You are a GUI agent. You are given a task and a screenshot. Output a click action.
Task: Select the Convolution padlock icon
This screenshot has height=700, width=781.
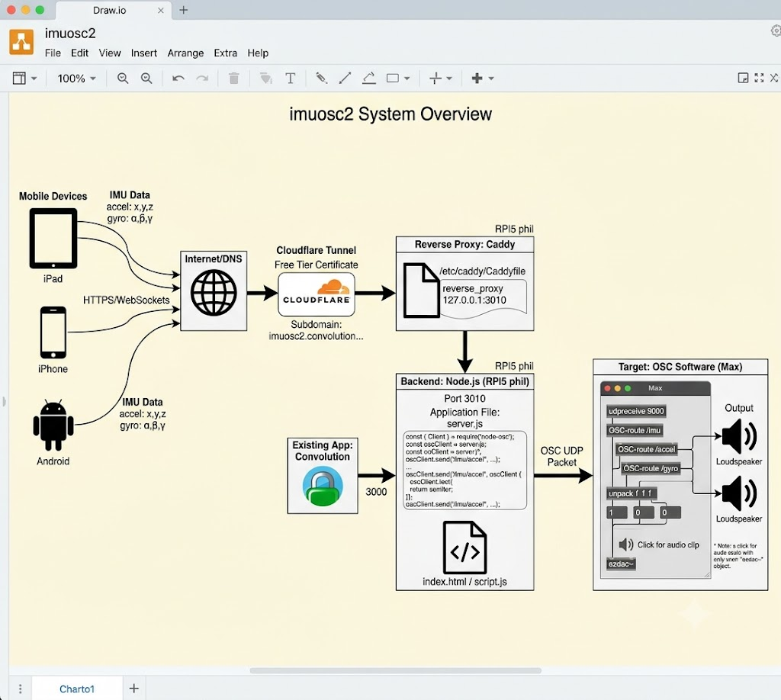323,486
